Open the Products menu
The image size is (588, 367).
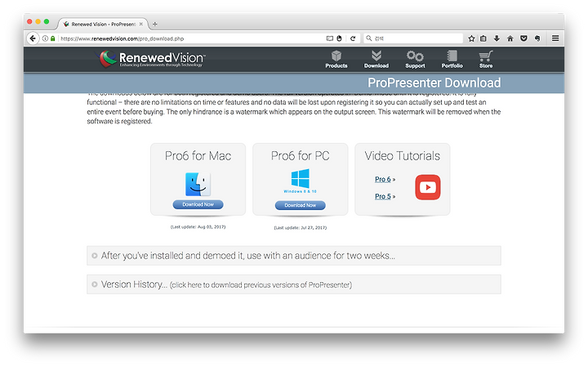coord(336,60)
